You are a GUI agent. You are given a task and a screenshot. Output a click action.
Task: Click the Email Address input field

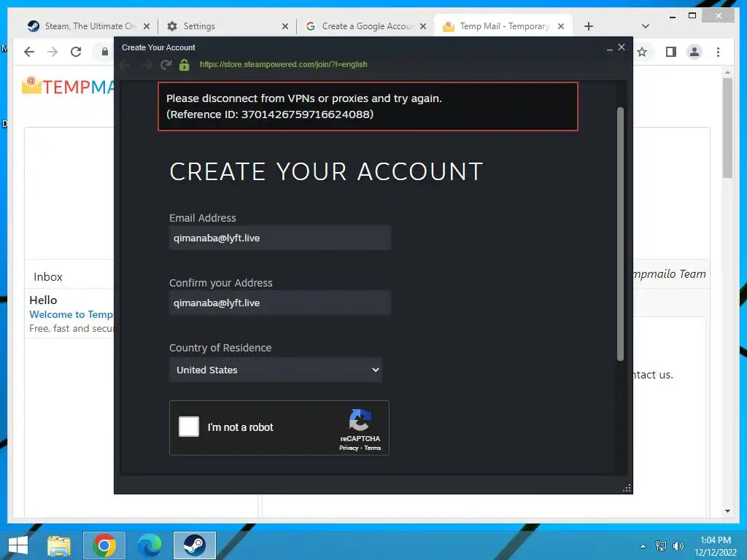[x=279, y=238]
